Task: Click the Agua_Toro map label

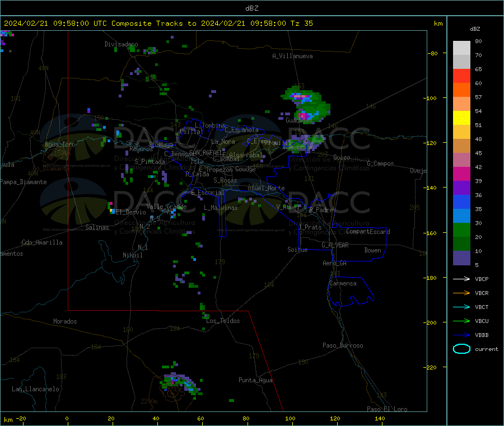Action: [x=60, y=144]
